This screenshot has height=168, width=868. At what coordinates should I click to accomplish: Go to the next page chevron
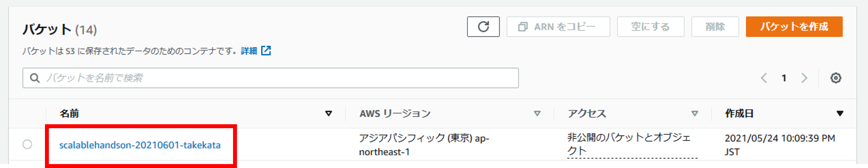click(x=804, y=78)
